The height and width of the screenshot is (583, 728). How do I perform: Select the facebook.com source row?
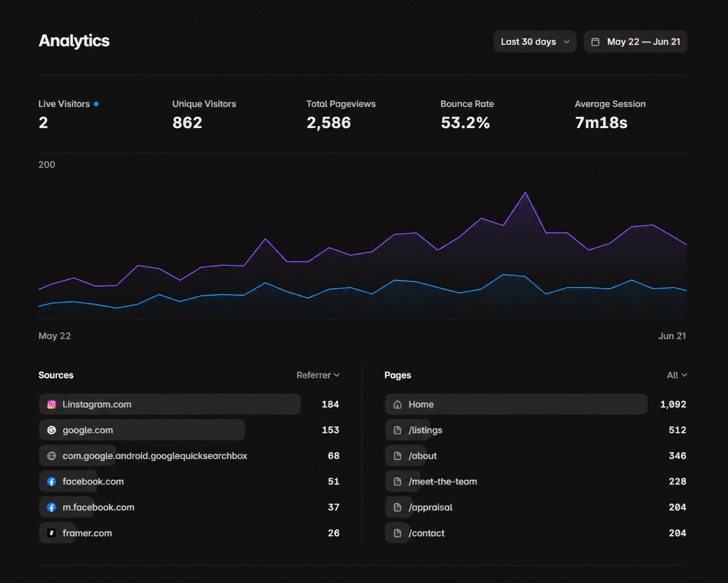click(x=190, y=482)
